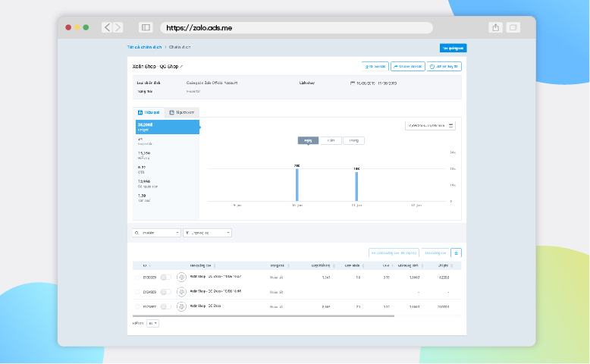The image size is (590, 364).
Task: Open the rows-per-page dropdown below table
Action: (152, 323)
